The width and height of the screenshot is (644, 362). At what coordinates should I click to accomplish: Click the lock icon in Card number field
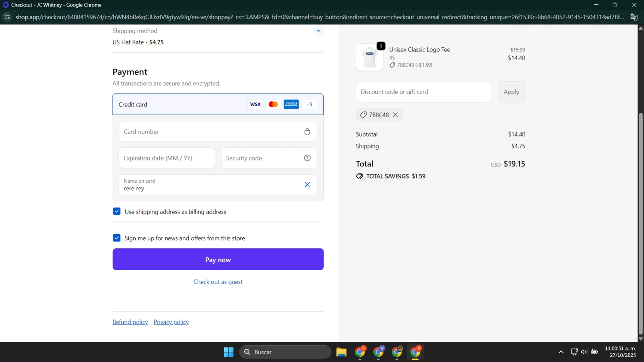[x=307, y=132]
